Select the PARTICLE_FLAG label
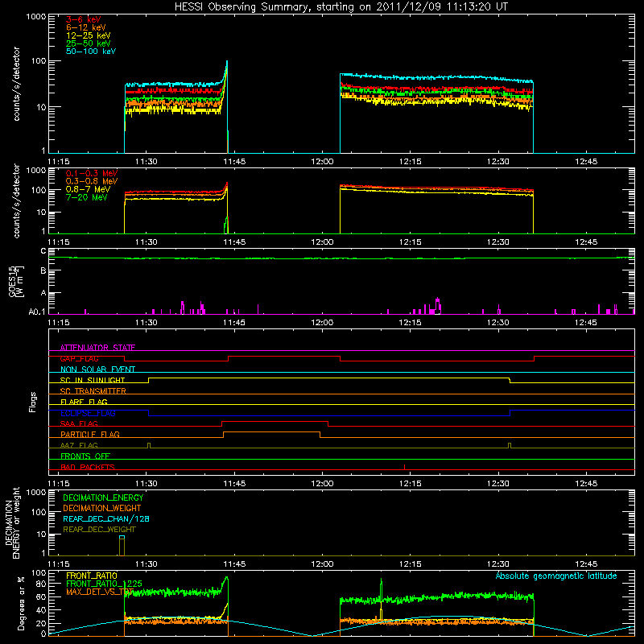This screenshot has width=644, height=644. click(x=90, y=435)
